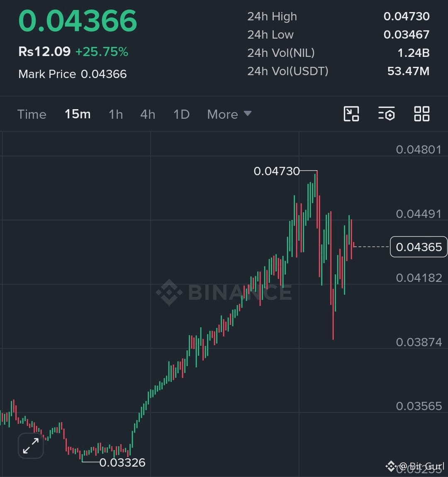448x477 pixels.
Task: Click the 24h Vol(USDT) value 53.47M
Action: (x=409, y=71)
